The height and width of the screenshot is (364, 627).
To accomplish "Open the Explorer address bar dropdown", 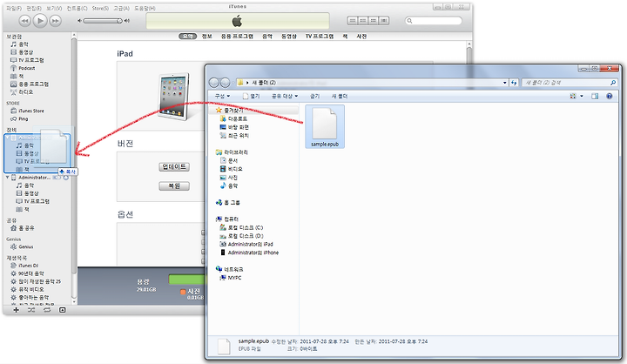I will [x=504, y=83].
